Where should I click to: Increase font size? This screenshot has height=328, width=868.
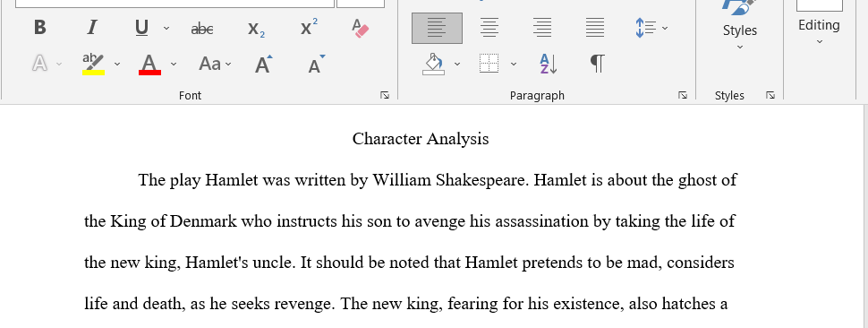click(x=264, y=65)
